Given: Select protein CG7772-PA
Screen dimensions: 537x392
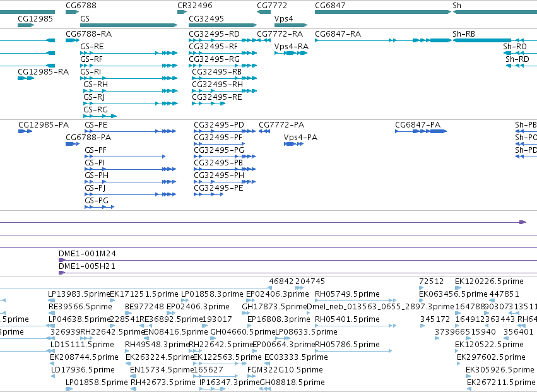Looking at the screenshot, I should point(281,125).
